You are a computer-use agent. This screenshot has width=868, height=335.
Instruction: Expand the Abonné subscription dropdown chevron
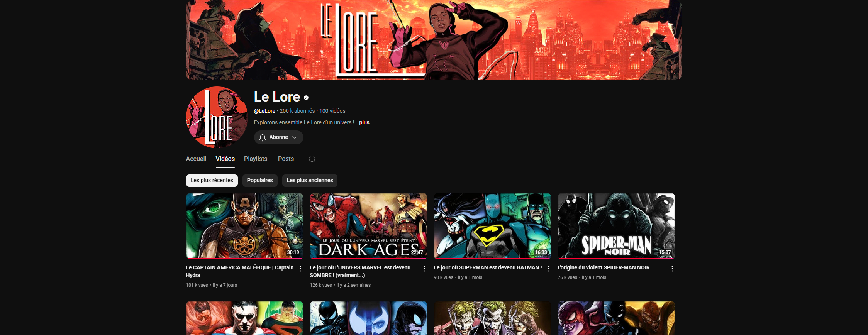click(x=295, y=137)
